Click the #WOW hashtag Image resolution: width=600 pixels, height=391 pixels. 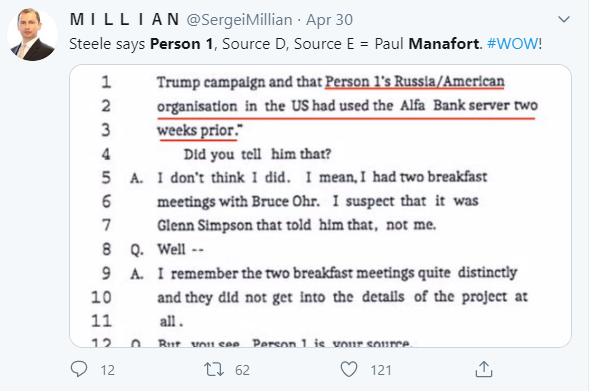click(x=512, y=44)
